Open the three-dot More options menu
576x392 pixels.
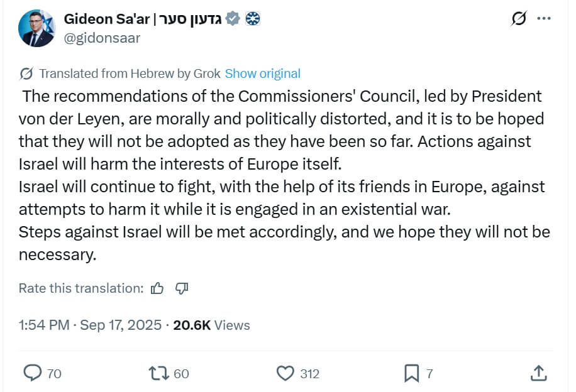point(544,18)
